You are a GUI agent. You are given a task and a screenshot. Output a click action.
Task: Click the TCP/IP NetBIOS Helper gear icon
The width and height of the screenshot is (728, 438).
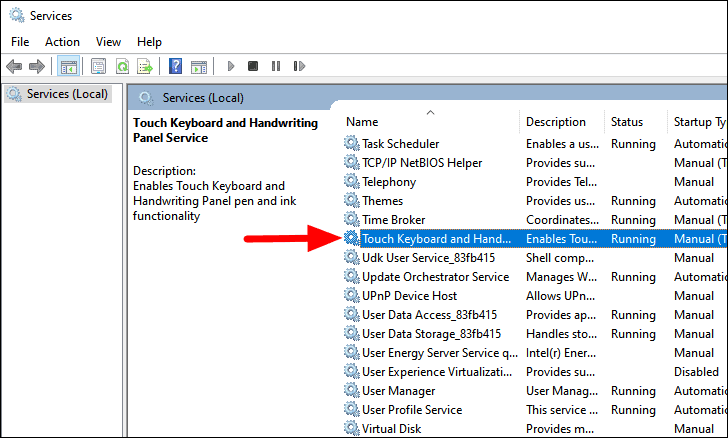coord(351,163)
